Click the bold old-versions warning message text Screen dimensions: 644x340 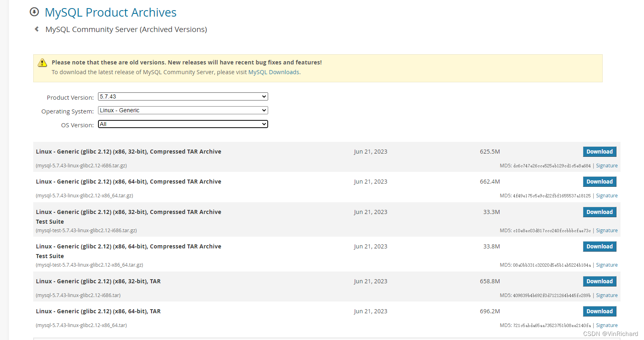click(187, 62)
